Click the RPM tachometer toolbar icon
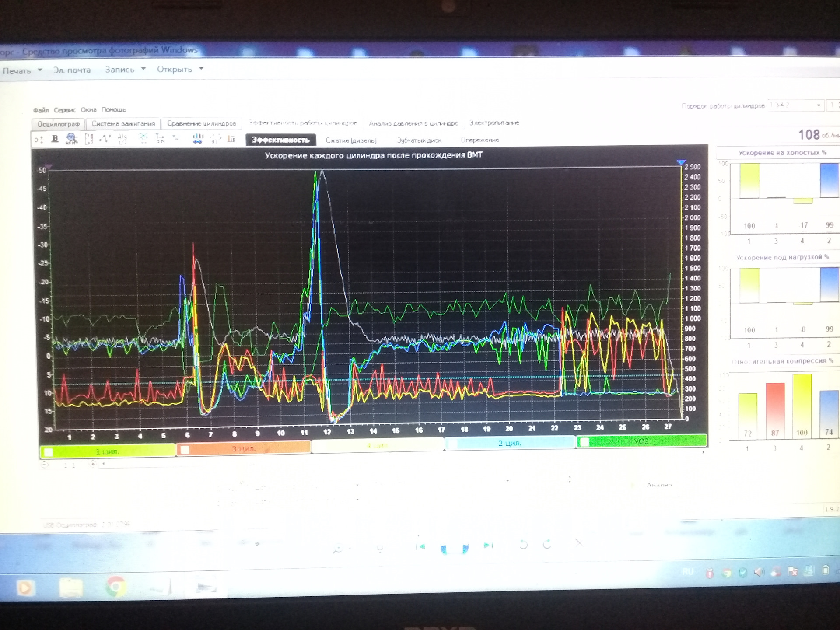Image resolution: width=840 pixels, height=630 pixels. click(71, 139)
